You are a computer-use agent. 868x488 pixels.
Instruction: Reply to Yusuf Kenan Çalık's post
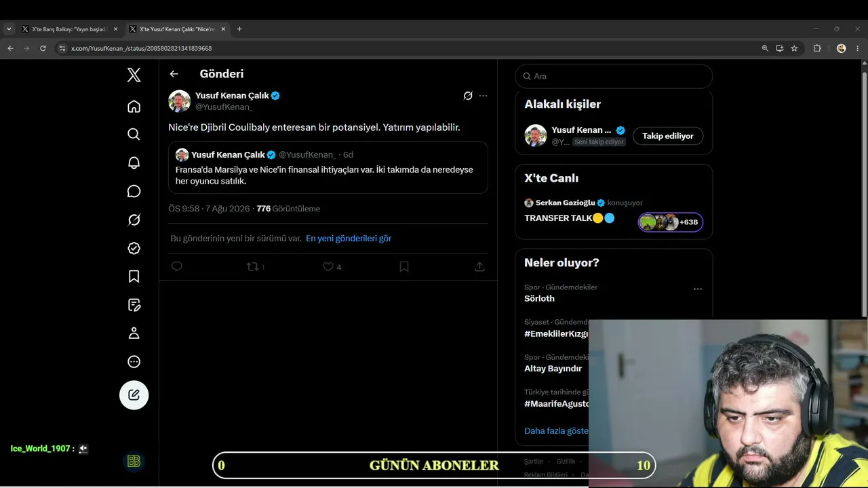coord(177,267)
